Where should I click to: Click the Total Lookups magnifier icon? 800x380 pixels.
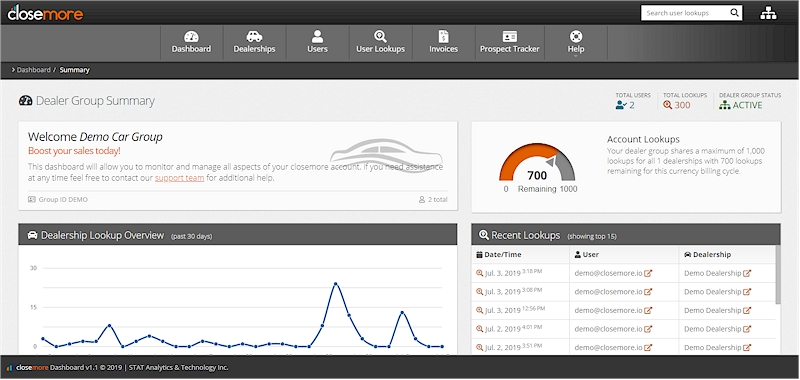pyautogui.click(x=667, y=105)
